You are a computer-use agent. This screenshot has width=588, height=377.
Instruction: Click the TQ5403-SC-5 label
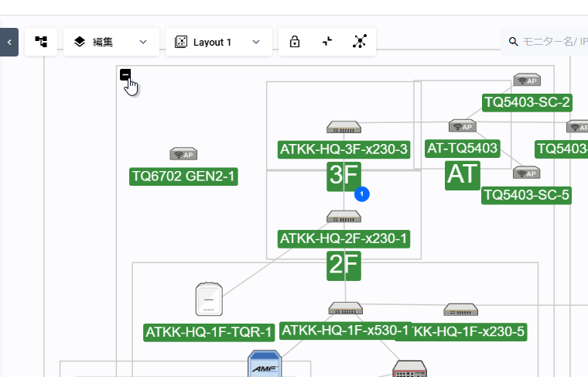pyautogui.click(x=527, y=195)
